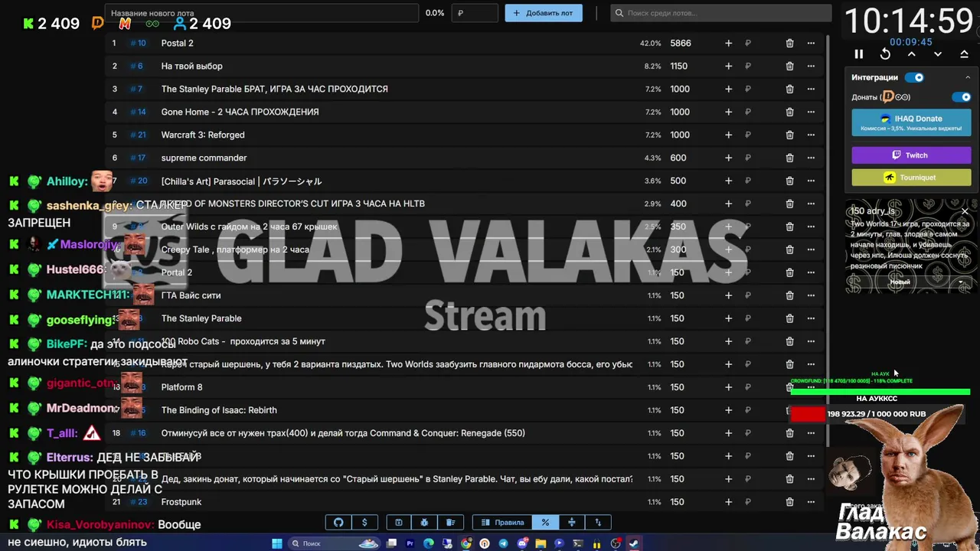
Task: Close the adry_ls donation card
Action: [x=965, y=211]
